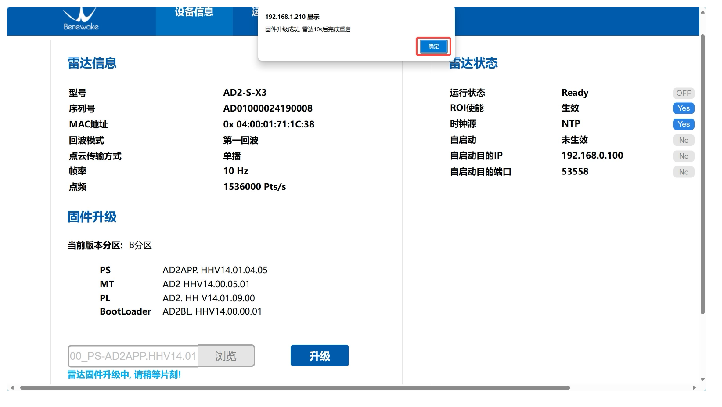Click the horizontal scrollbar left arrow
Image resolution: width=722 pixels, height=407 pixels.
[12, 388]
